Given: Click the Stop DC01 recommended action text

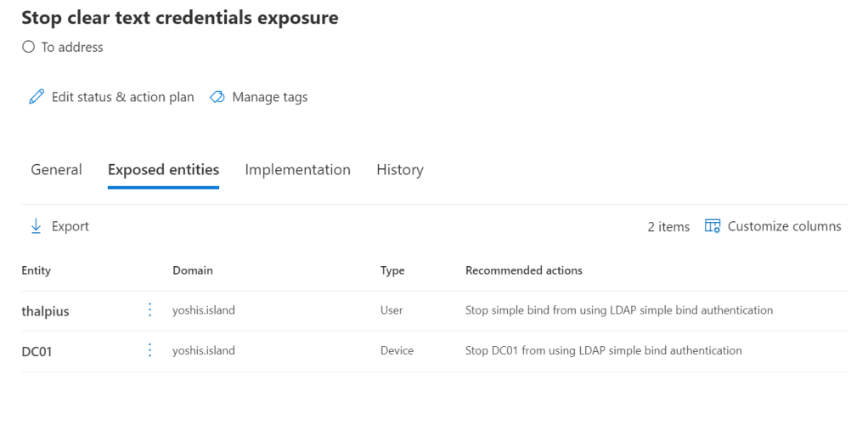Looking at the screenshot, I should tap(603, 350).
